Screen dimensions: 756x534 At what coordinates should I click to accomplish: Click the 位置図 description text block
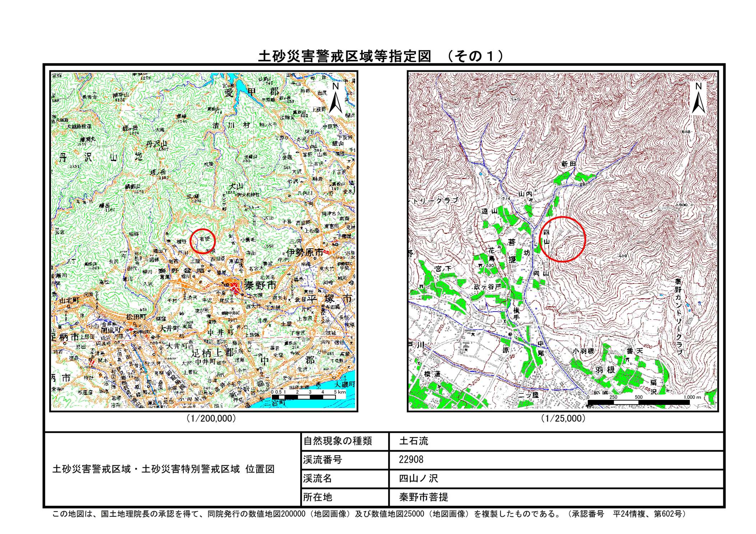click(163, 469)
